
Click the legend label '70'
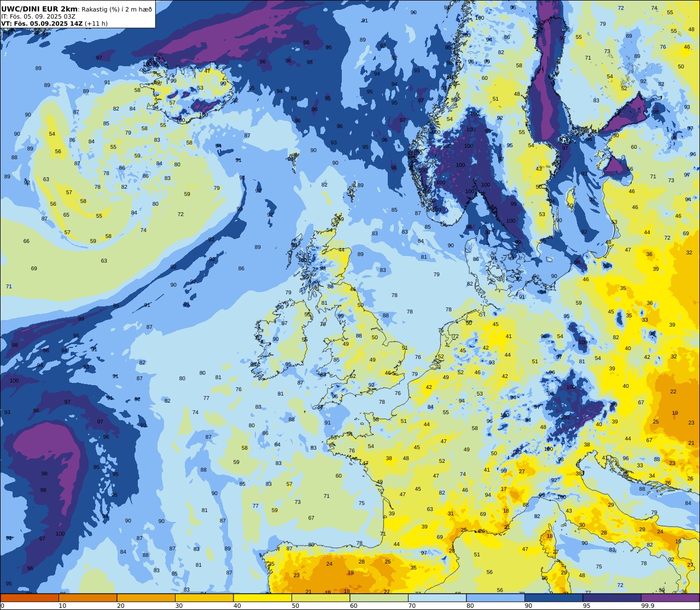coord(412,606)
